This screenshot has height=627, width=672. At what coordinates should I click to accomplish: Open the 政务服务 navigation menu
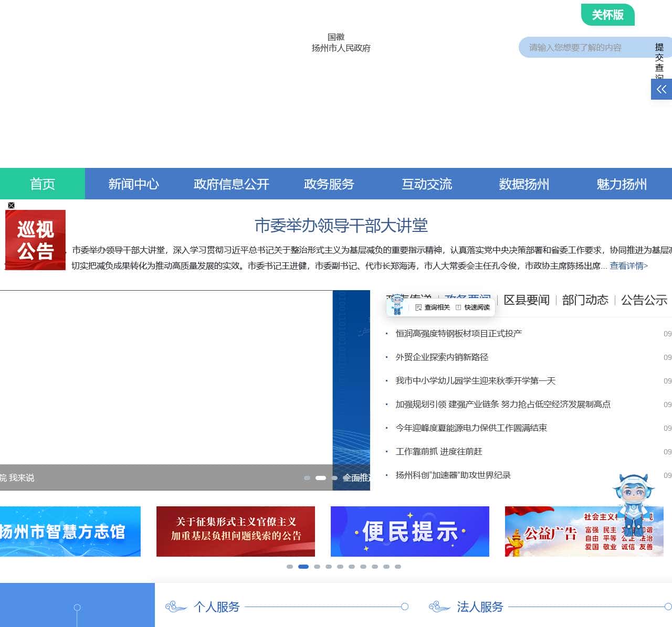[x=329, y=184]
